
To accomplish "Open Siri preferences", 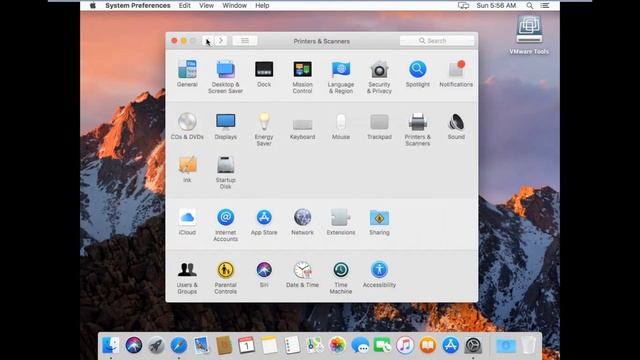I will point(264,274).
